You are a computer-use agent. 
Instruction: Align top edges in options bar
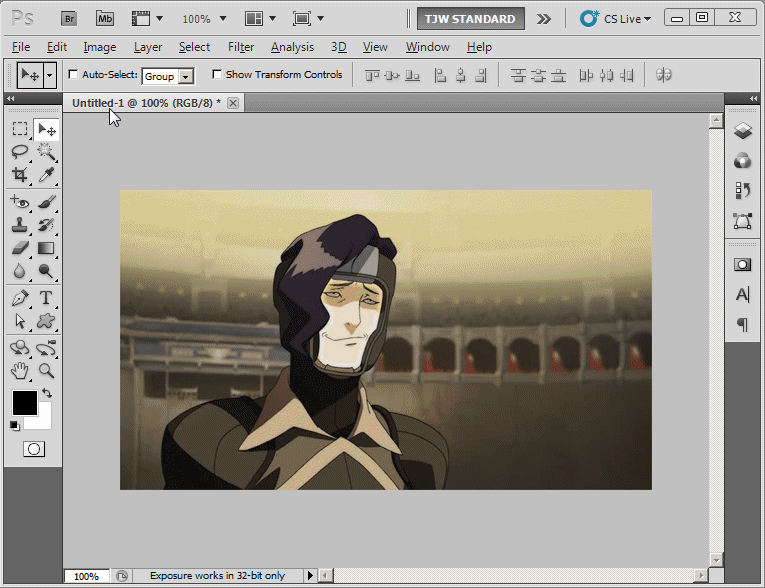point(372,75)
